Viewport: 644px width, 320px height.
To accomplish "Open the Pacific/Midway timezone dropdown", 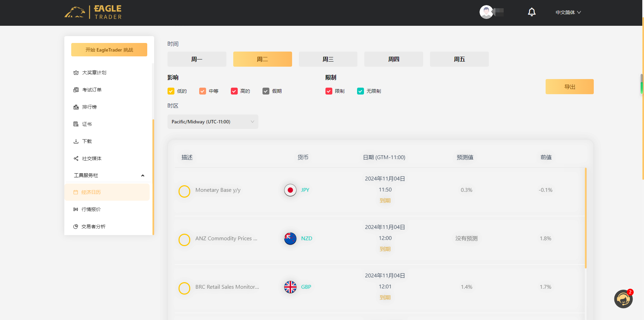I will (x=213, y=121).
